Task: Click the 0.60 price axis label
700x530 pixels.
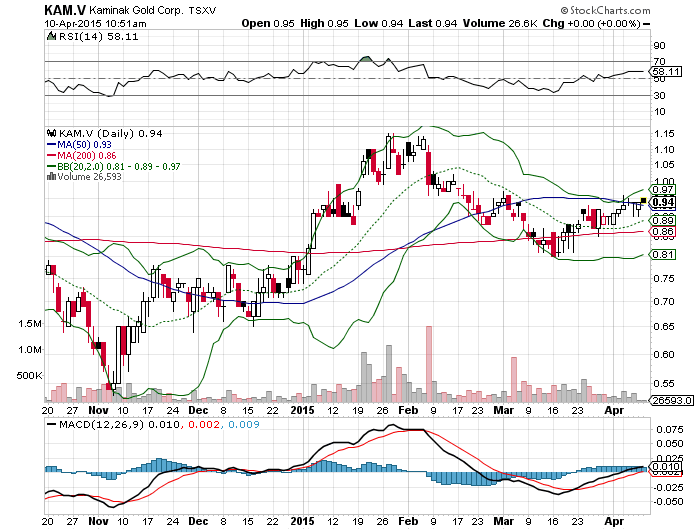Action: click(x=664, y=355)
